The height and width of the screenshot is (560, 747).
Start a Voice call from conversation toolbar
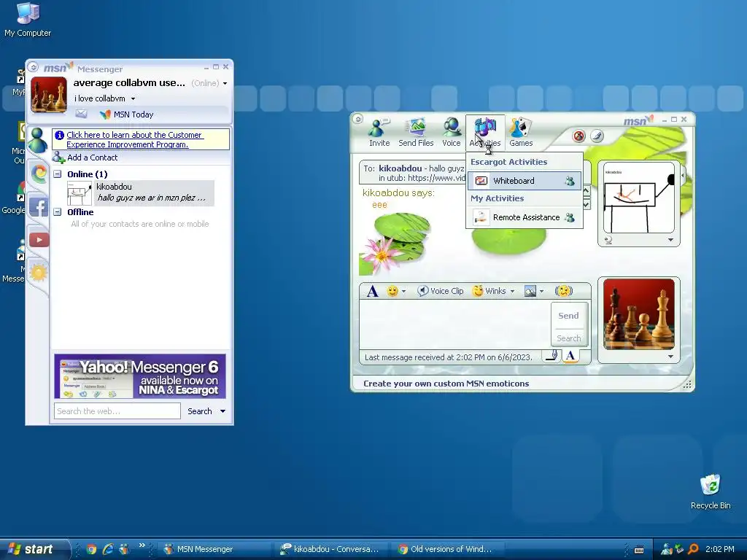click(x=451, y=133)
